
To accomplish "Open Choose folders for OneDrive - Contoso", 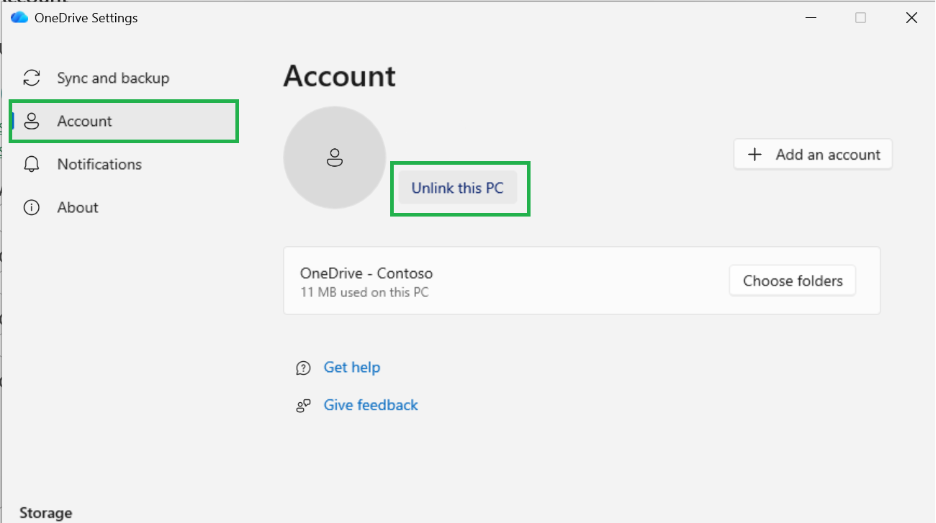I will (x=793, y=281).
